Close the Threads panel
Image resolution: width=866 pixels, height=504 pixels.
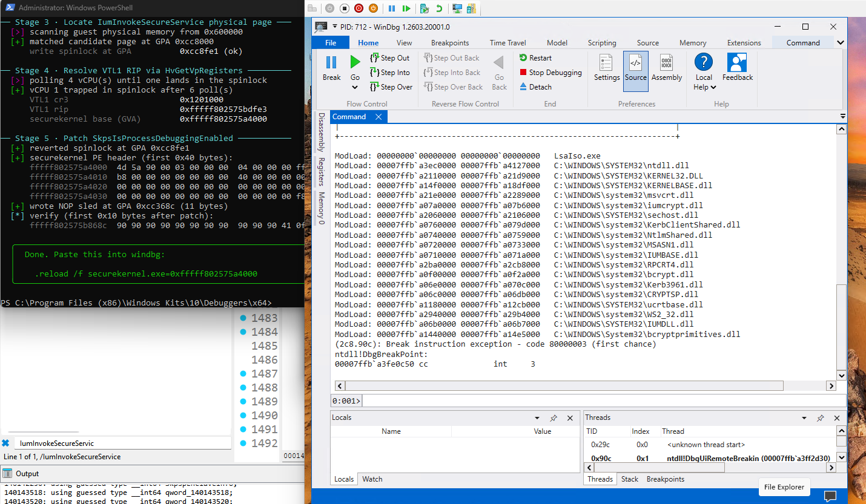837,418
